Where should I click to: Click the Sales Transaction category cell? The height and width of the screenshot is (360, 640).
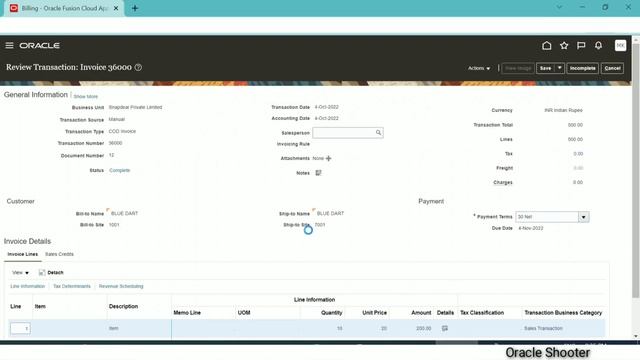(543, 328)
